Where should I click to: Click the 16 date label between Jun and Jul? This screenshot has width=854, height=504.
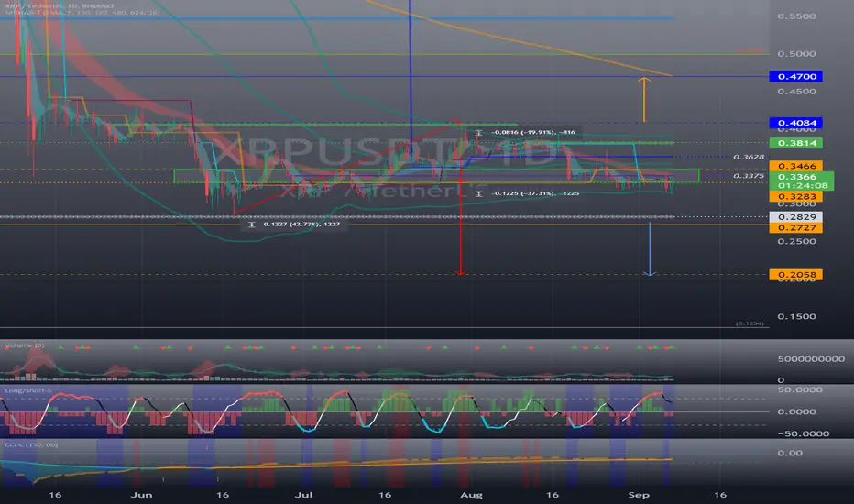pyautogui.click(x=223, y=495)
